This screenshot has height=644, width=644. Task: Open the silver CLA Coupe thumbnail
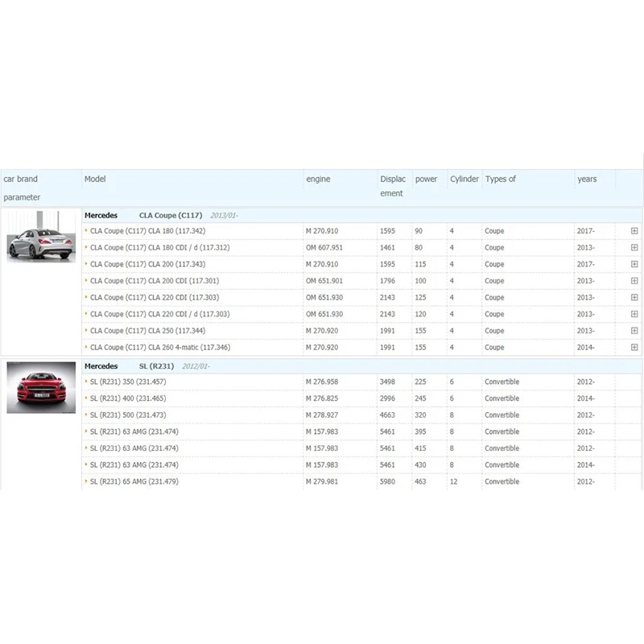tap(40, 234)
